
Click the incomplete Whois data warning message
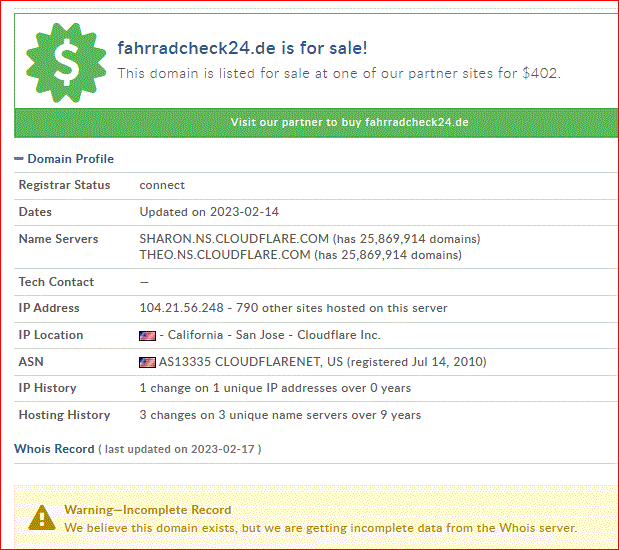tap(321, 528)
